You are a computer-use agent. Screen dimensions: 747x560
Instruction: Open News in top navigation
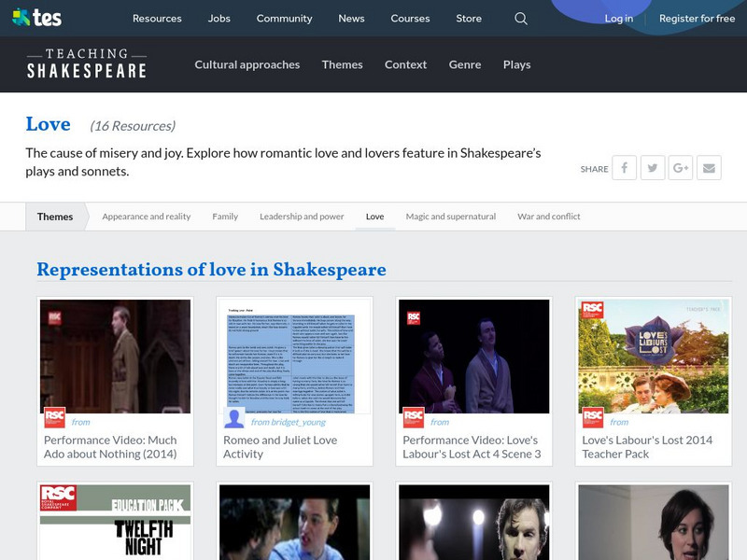(x=352, y=19)
